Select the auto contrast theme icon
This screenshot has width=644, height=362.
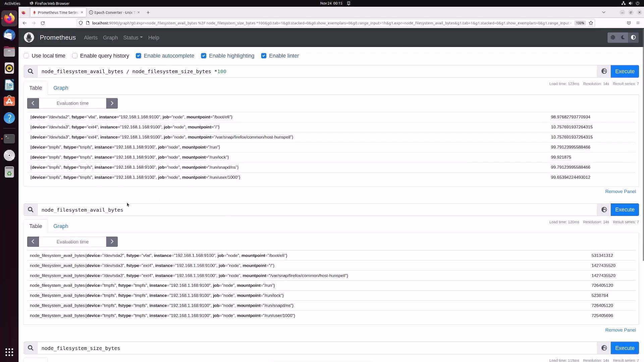[x=633, y=38]
